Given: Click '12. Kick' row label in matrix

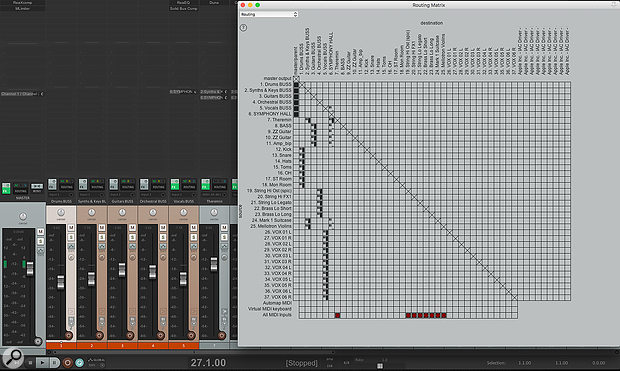Looking at the screenshot, I should coord(284,150).
